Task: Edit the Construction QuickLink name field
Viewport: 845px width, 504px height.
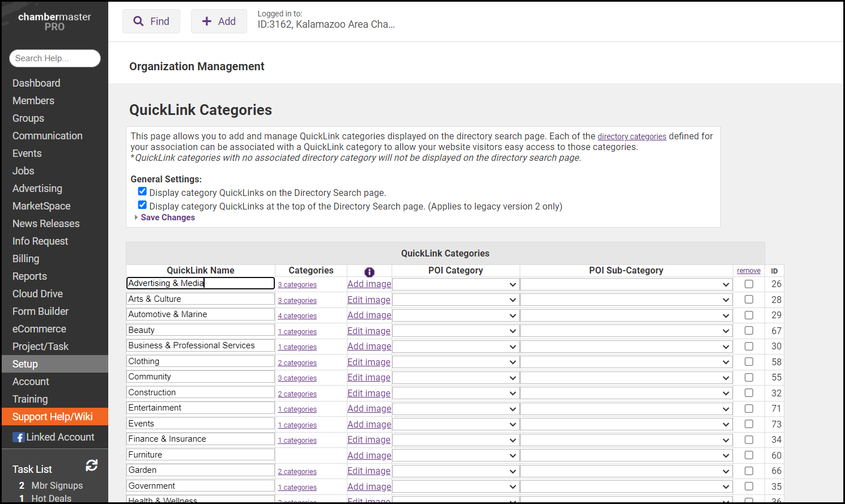Action: tap(201, 392)
